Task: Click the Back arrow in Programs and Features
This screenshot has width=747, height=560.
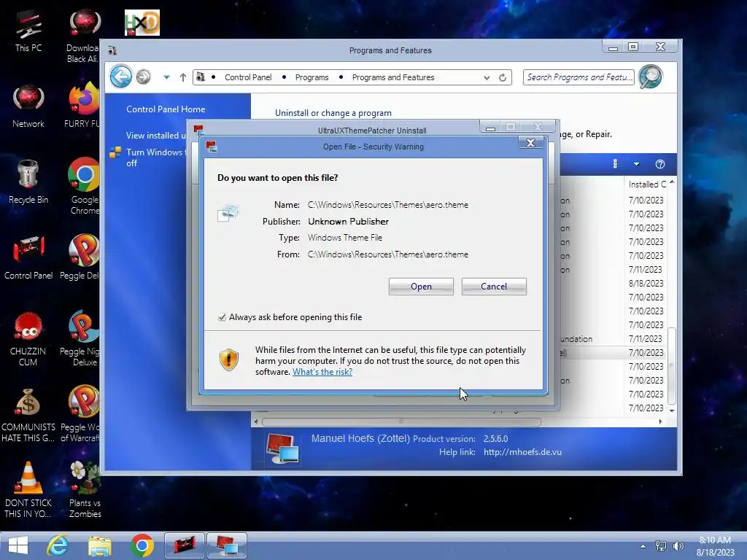Action: 121,77
